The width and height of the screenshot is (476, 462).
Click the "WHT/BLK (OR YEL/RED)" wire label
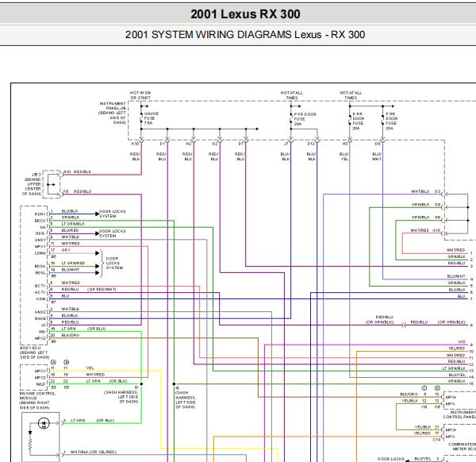94,452
